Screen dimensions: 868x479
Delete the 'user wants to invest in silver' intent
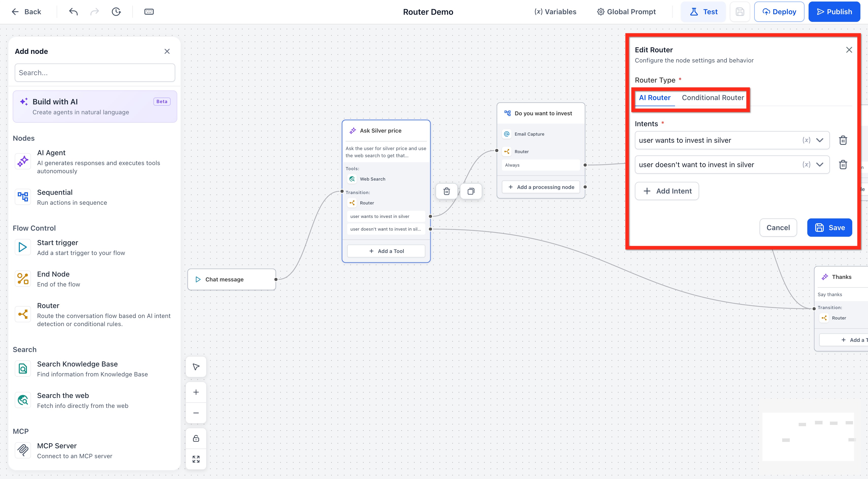coord(843,140)
